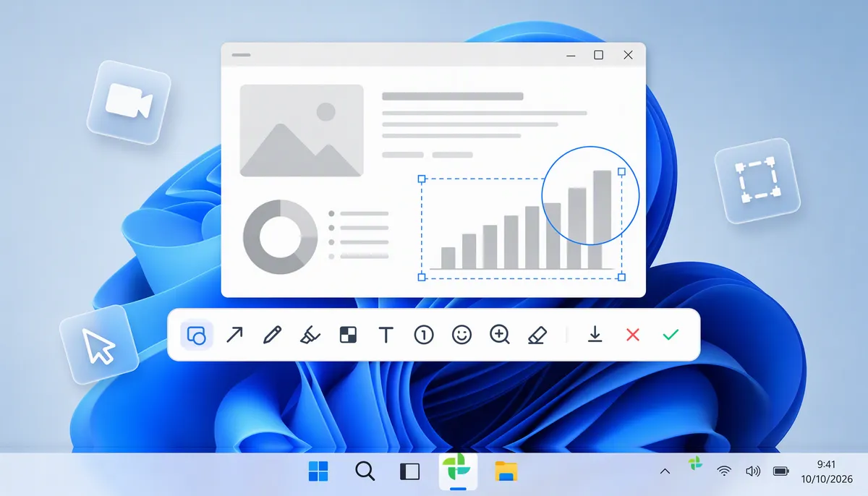Open the emoji sticker tool

(461, 335)
